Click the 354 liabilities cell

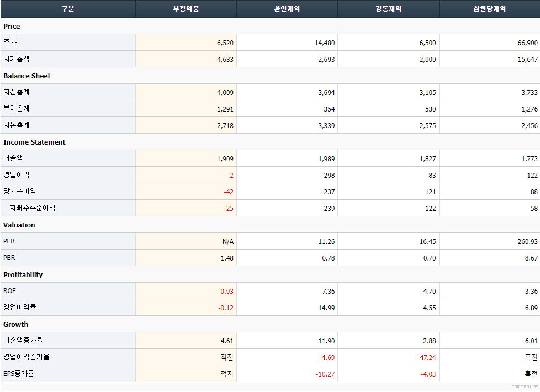287,109
